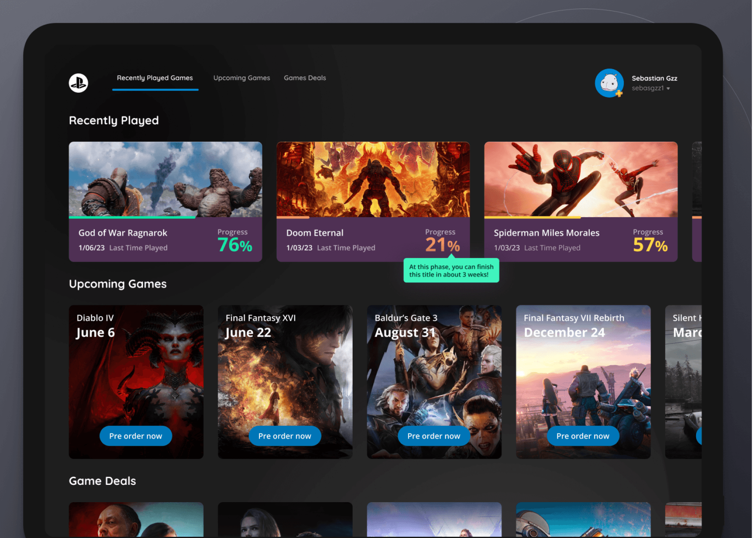Click the Diablo IV title text
Viewport: 756px width, 538px height.
click(x=95, y=318)
